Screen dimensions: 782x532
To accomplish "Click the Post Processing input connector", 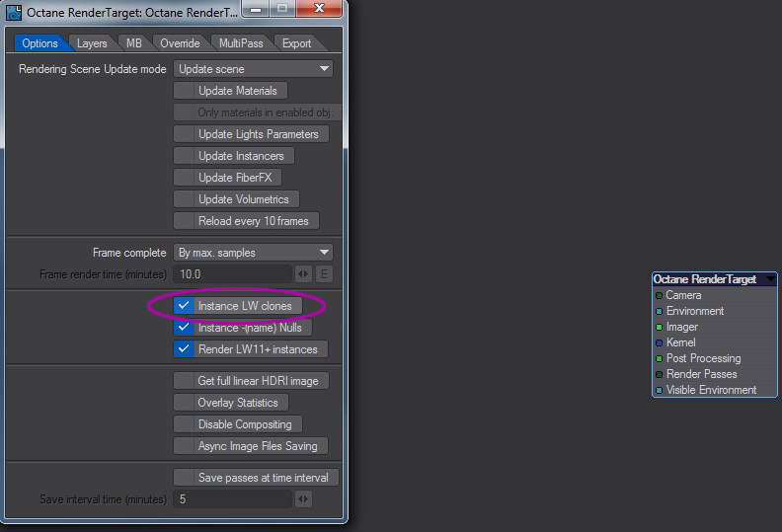I will [x=659, y=358].
